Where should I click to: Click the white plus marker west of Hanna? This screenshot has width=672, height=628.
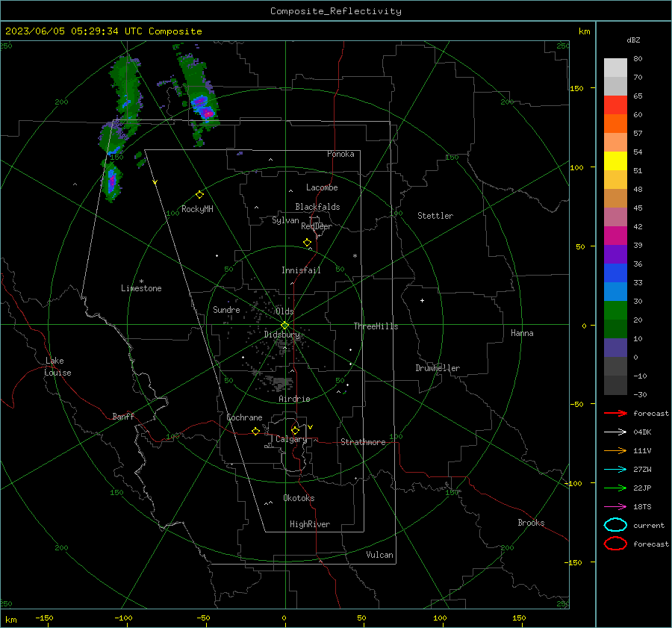[x=422, y=300]
